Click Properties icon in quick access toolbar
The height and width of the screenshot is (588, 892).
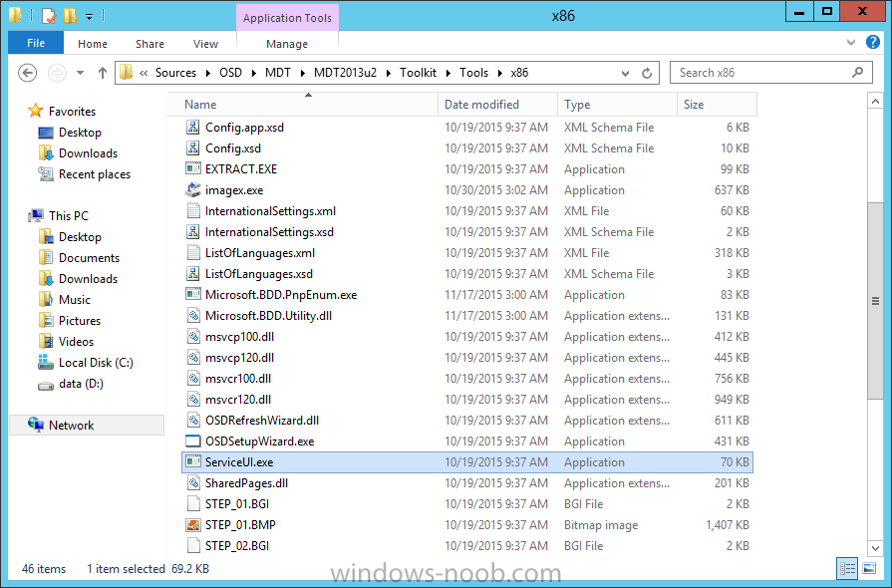(x=49, y=15)
